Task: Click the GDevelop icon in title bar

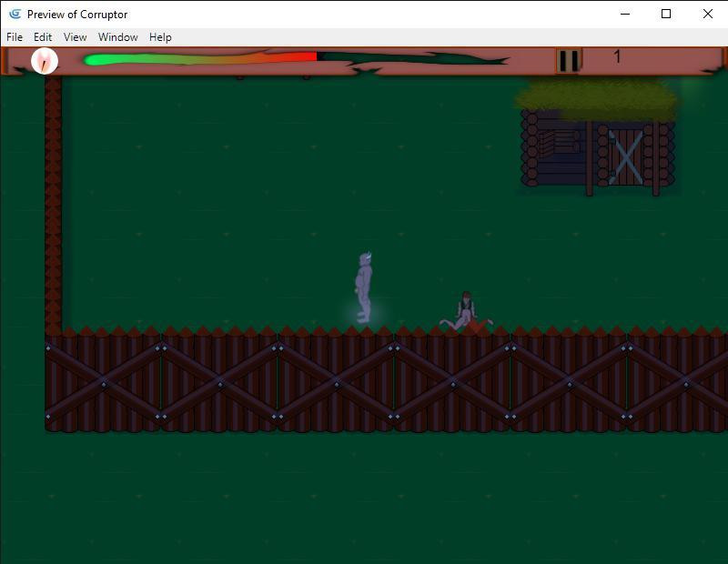Action: (15, 14)
